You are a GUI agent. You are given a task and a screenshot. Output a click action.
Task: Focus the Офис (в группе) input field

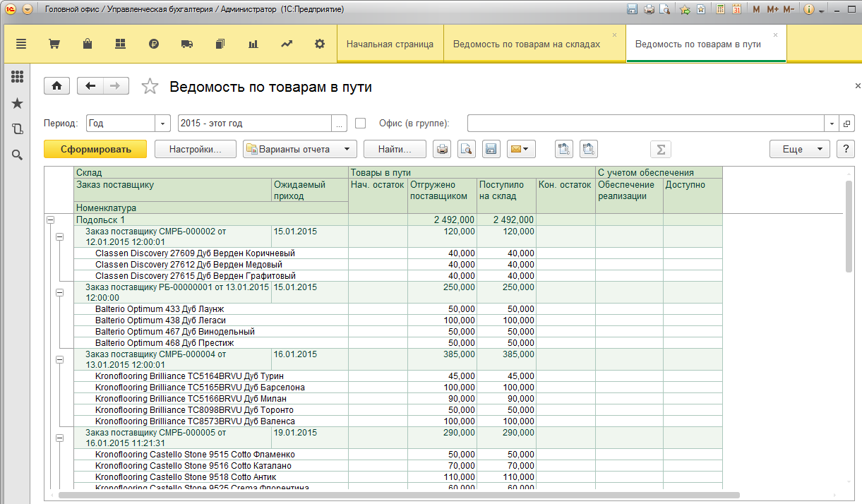coord(646,123)
